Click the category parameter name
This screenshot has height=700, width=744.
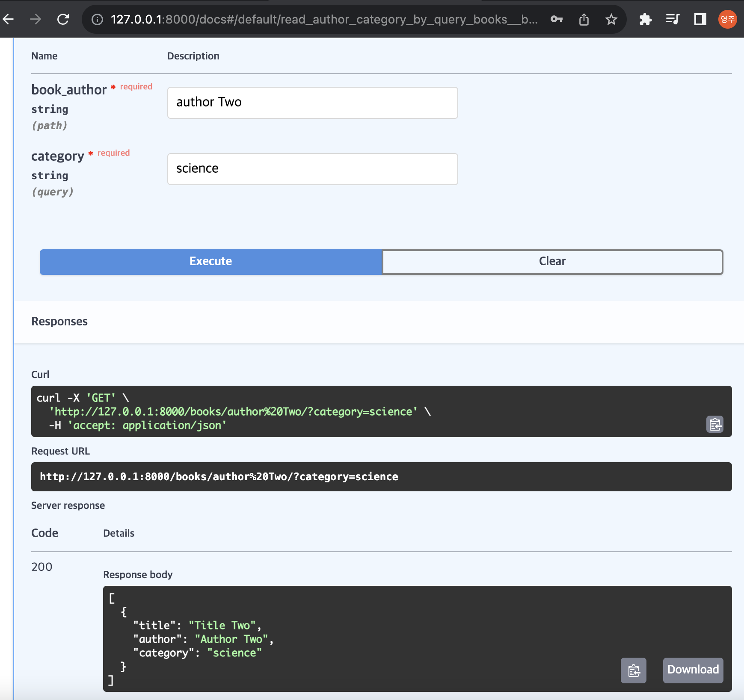(58, 157)
